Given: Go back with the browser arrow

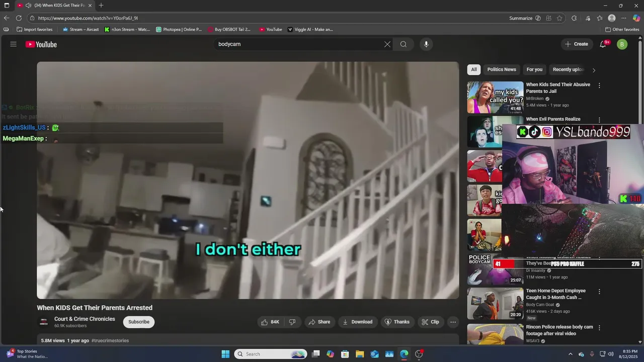Looking at the screenshot, I should (7, 18).
